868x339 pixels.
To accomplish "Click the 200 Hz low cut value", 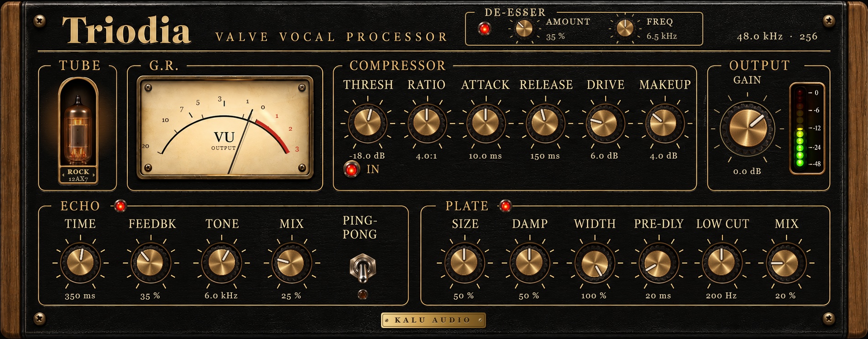I will coord(721,296).
